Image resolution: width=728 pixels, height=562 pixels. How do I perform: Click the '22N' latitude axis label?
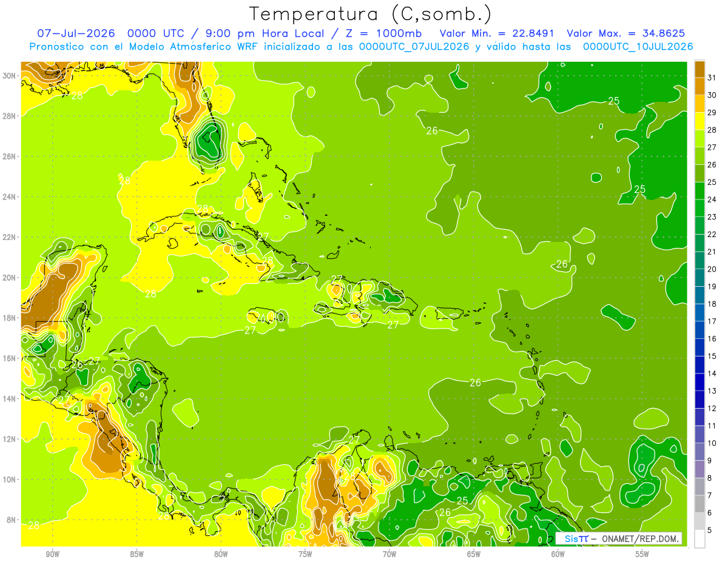click(10, 237)
